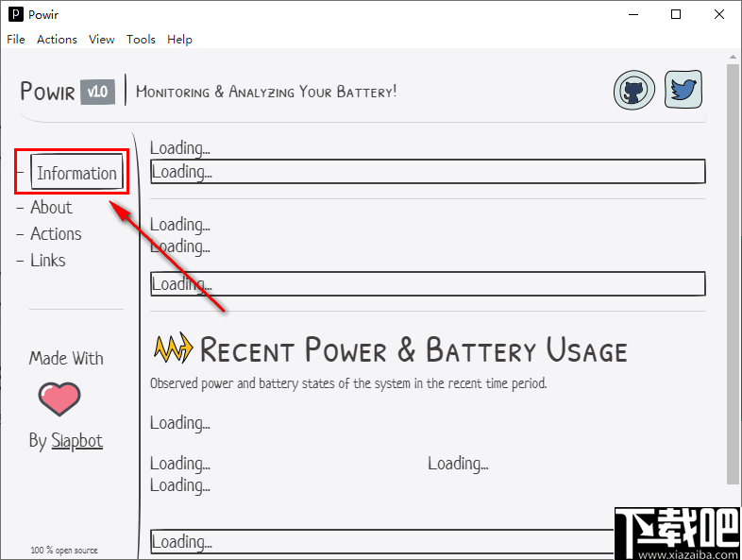The width and height of the screenshot is (742, 560).
Task: Click '100 % open source' footer text
Action: (64, 550)
